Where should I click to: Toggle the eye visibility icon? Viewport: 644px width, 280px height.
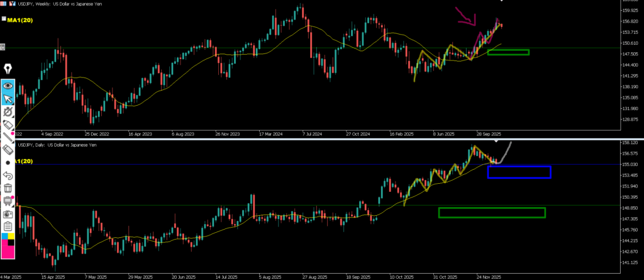pyautogui.click(x=8, y=86)
